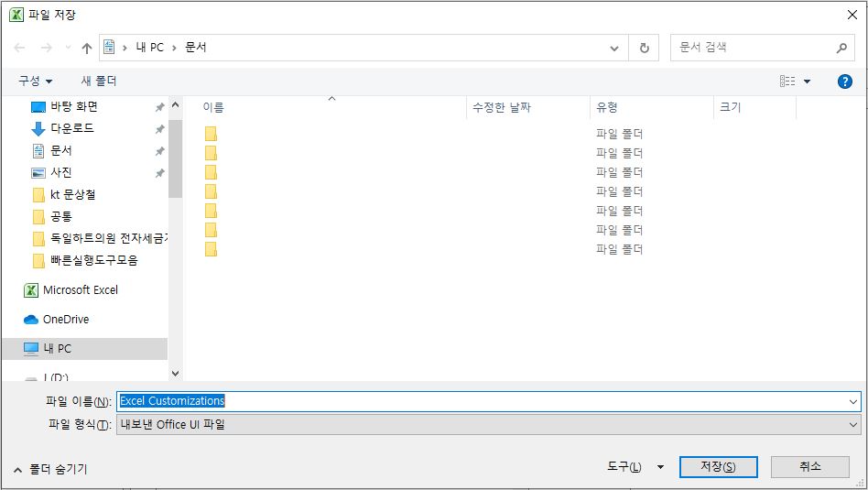Image resolution: width=868 pixels, height=490 pixels.
Task: Change view with the view layout icon
Action: [x=787, y=82]
